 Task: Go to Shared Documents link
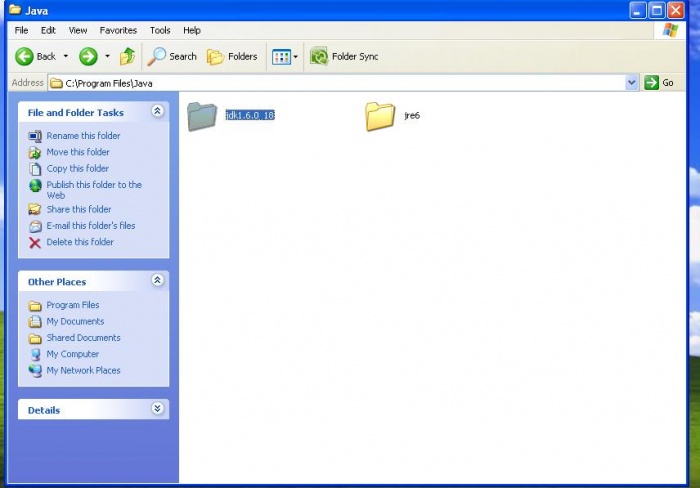(x=83, y=338)
